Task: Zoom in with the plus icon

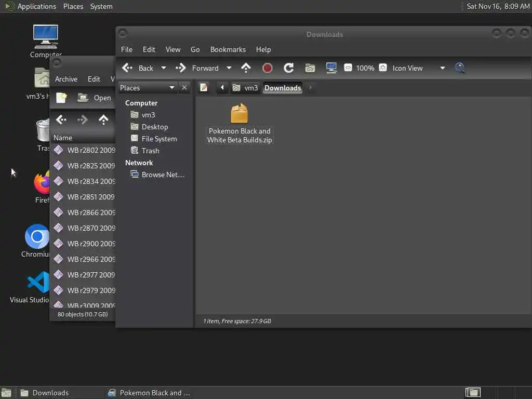Action: coord(383,68)
